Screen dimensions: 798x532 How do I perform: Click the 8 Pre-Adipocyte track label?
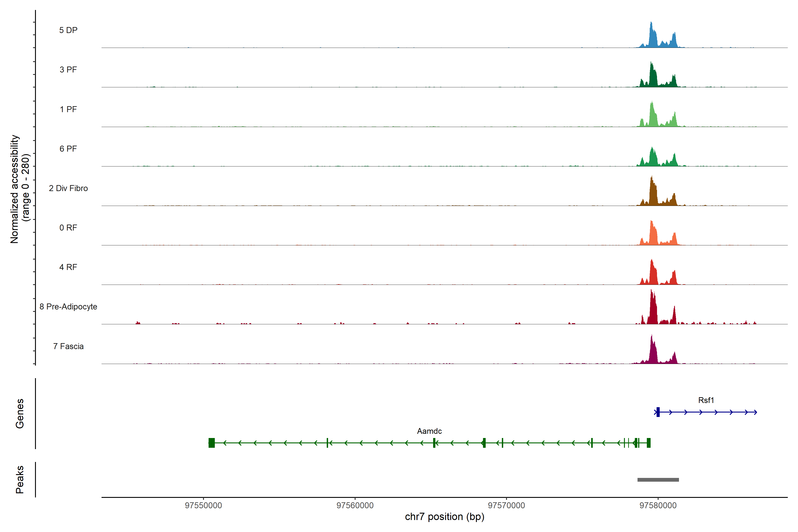click(68, 307)
